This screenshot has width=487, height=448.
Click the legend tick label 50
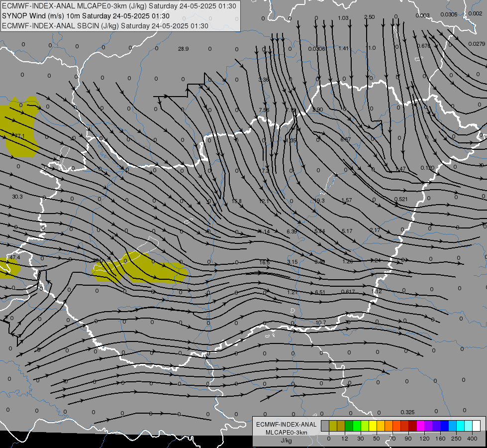tap(377, 439)
